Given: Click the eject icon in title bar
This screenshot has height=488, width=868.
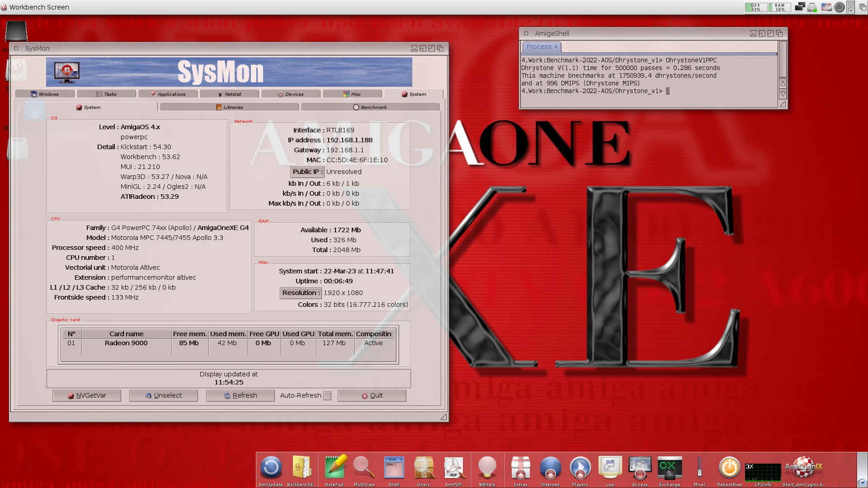Looking at the screenshot, I should click(840, 7).
